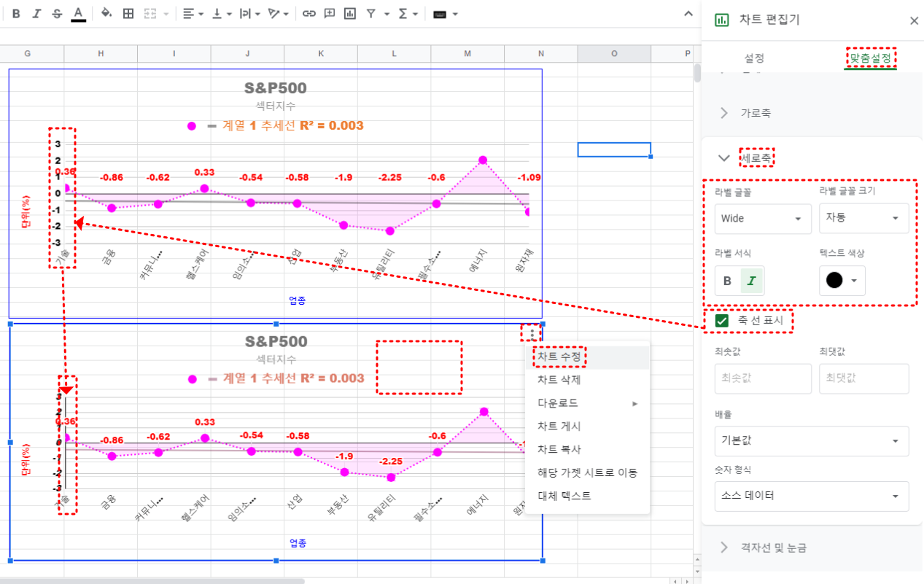Viewport: 924px width, 584px height.
Task: Click 최댓값 input field
Action: [864, 378]
